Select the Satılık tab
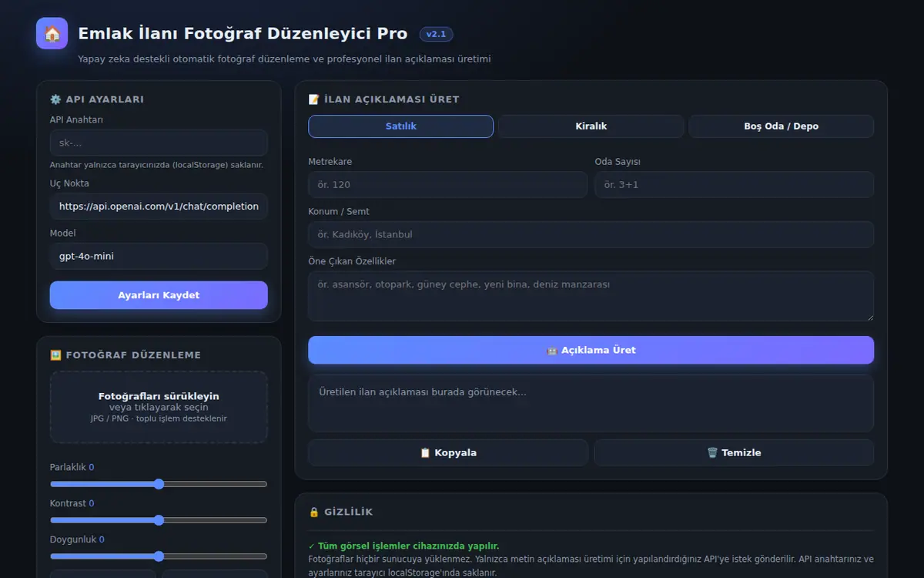The height and width of the screenshot is (578, 924). [x=400, y=126]
